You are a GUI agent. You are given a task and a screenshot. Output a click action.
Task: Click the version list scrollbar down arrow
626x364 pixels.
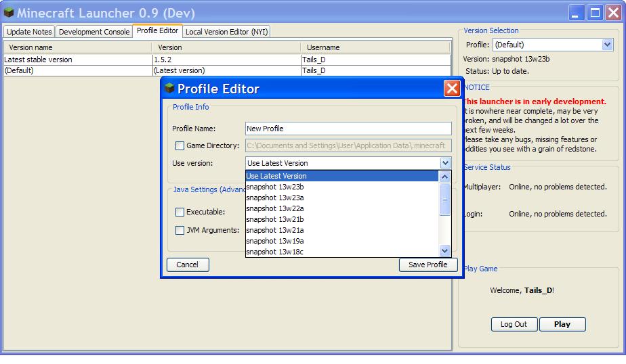[x=445, y=251]
